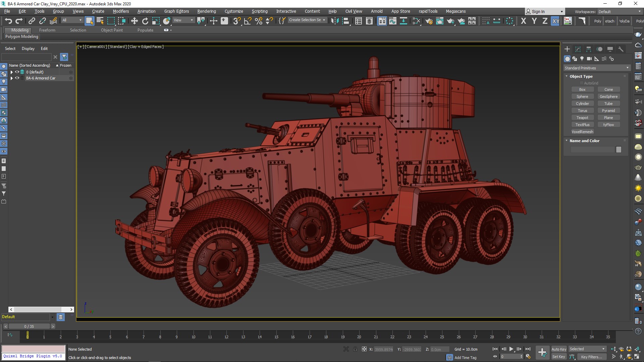Open the Modifiers menu
The height and width of the screenshot is (362, 644).
tap(121, 11)
